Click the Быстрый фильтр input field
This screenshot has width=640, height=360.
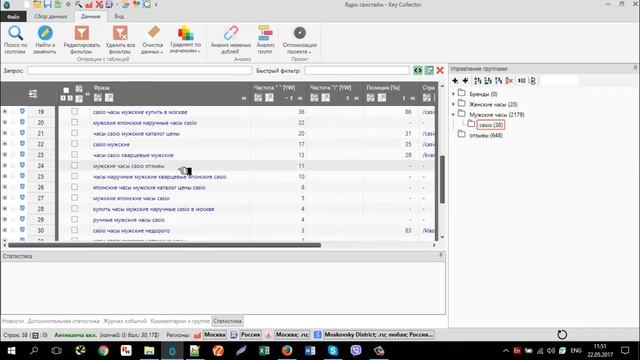tap(357, 70)
